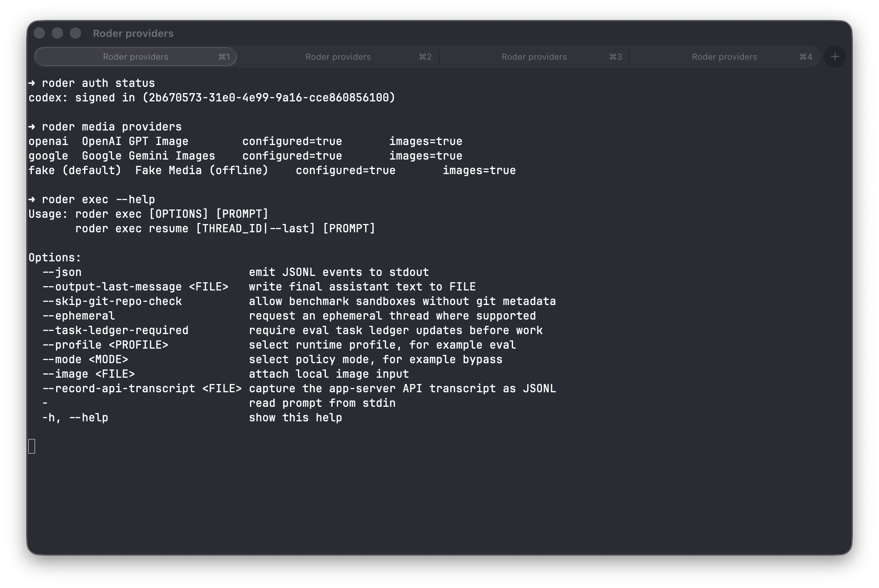Click the '--skip-git-repo-check' option

pyautogui.click(x=112, y=301)
